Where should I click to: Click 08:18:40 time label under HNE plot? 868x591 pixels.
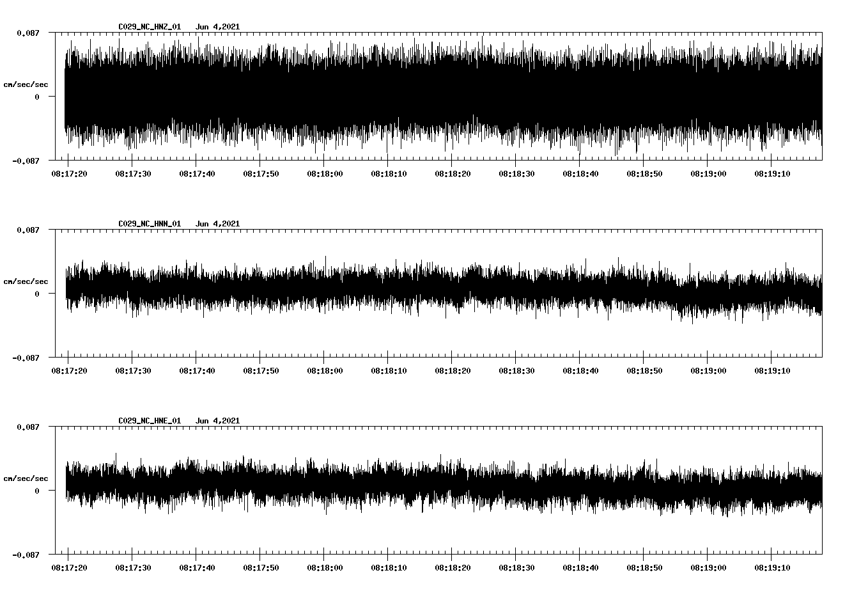point(580,568)
